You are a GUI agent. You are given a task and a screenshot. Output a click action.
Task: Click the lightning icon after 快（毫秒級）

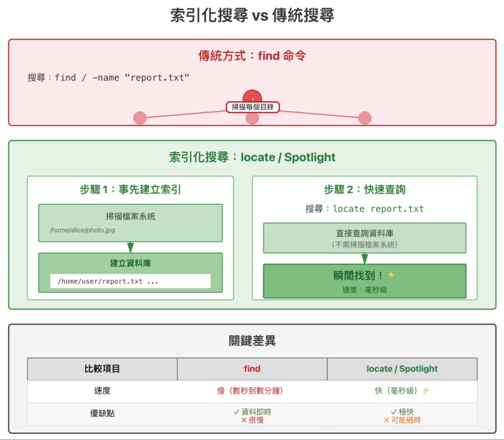click(x=426, y=390)
